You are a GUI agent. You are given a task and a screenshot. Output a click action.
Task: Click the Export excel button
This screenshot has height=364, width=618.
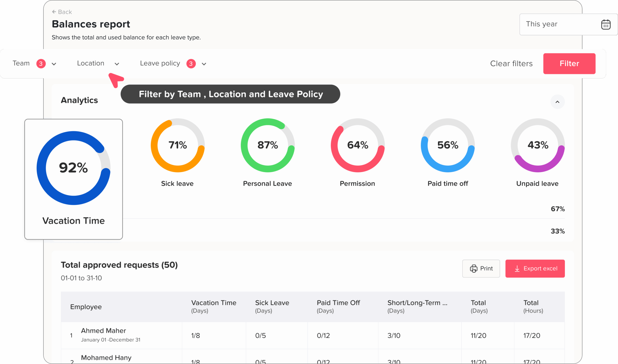535,269
